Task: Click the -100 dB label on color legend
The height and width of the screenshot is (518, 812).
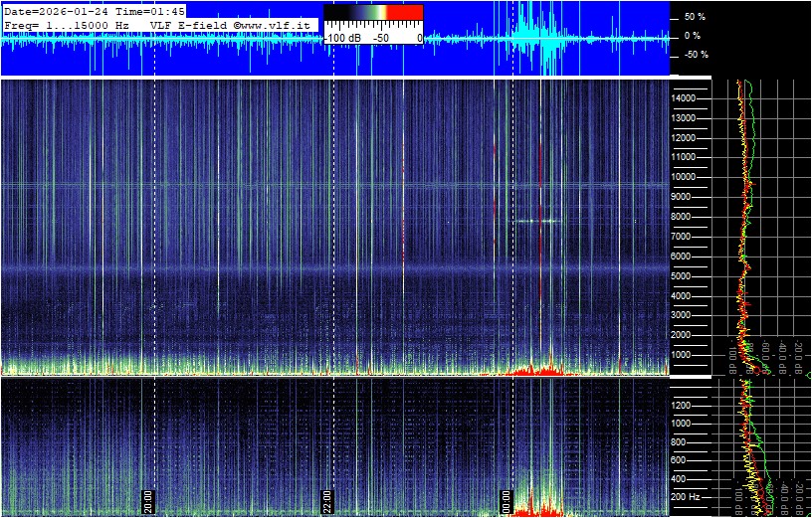Action: point(342,37)
